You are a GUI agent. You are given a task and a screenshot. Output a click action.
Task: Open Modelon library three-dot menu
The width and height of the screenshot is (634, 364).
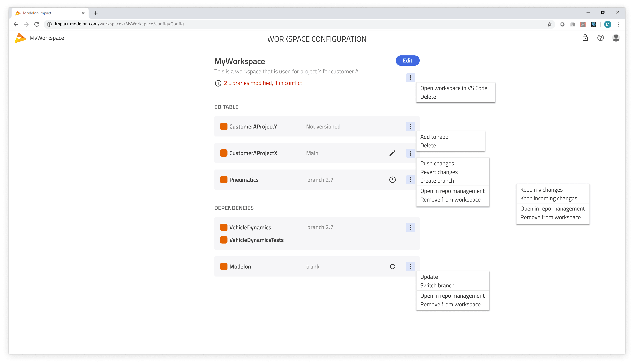coord(411,266)
